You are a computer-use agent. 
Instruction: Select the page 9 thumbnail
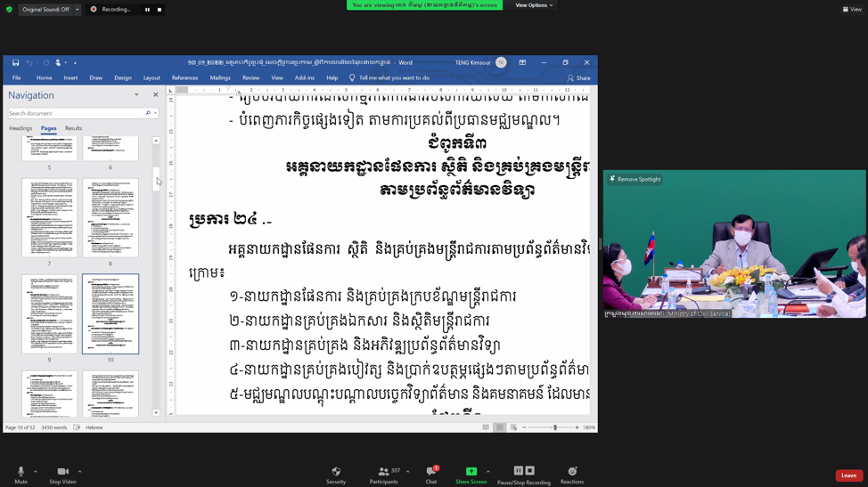pos(49,313)
